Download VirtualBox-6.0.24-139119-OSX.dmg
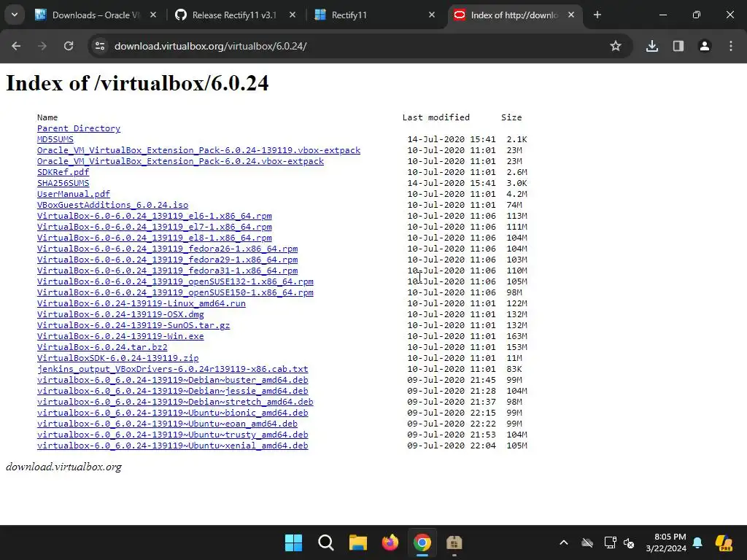747x560 pixels. (120, 314)
